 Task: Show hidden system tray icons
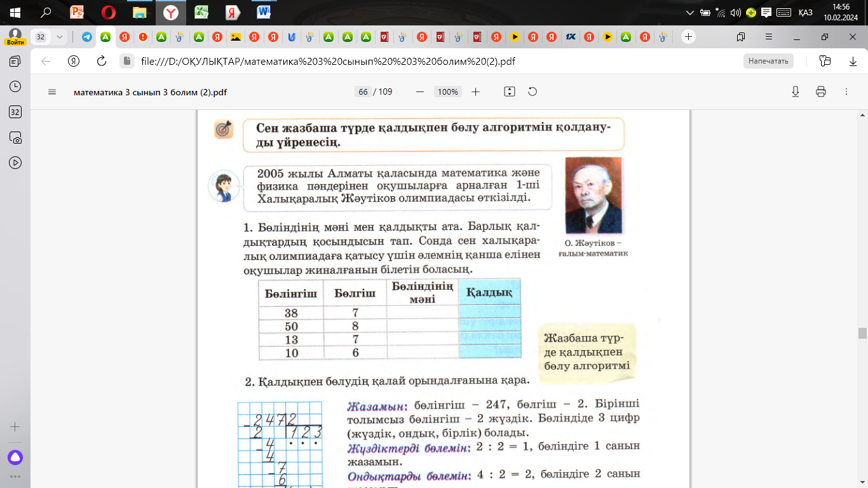691,12
